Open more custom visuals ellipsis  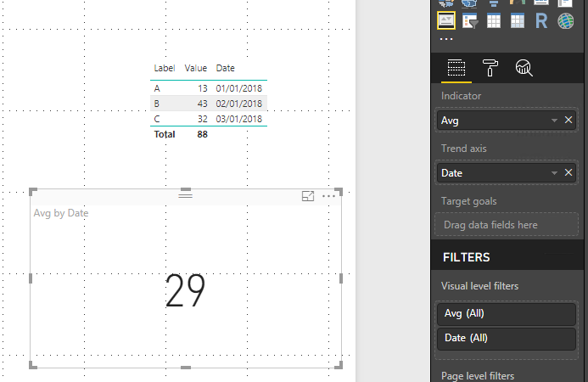pyautogui.click(x=446, y=39)
